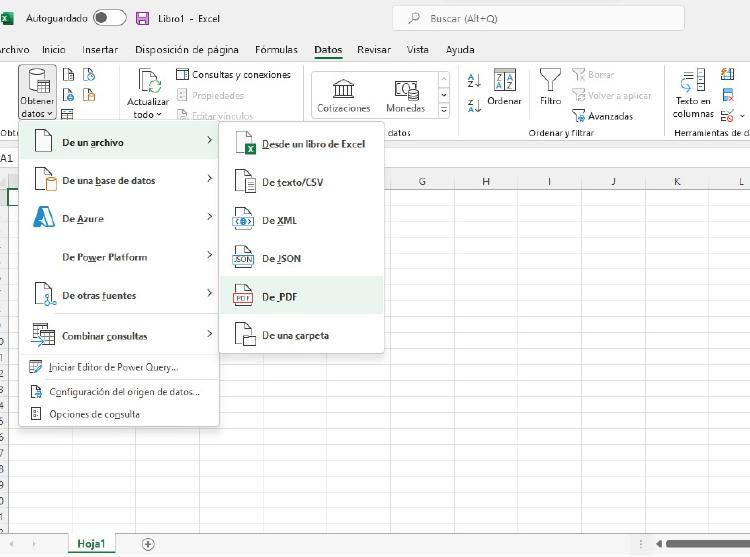The image size is (750, 557).
Task: Expand the Data Validation dropdown arrow
Action: coord(742,116)
